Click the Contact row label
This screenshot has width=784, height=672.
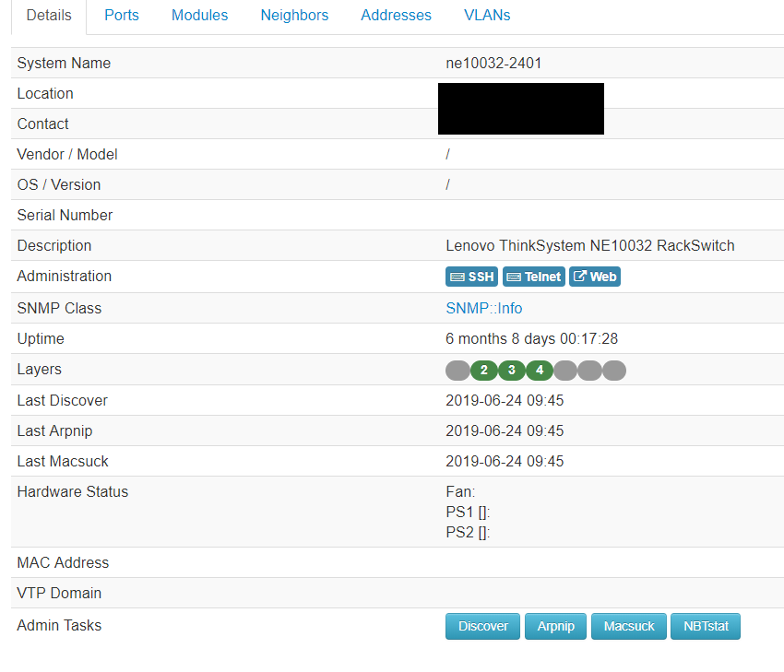point(43,124)
